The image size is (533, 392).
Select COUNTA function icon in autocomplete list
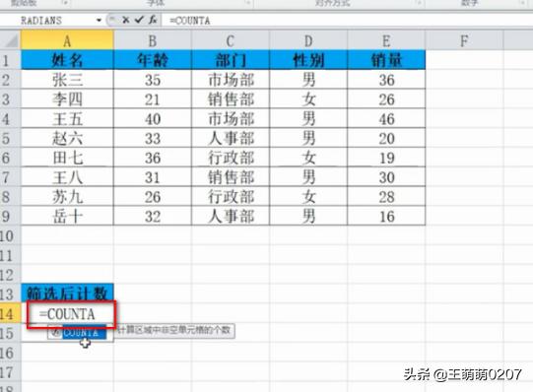tap(55, 332)
